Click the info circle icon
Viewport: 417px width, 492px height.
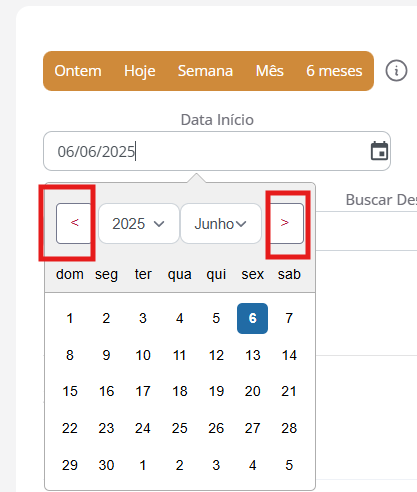point(396,71)
